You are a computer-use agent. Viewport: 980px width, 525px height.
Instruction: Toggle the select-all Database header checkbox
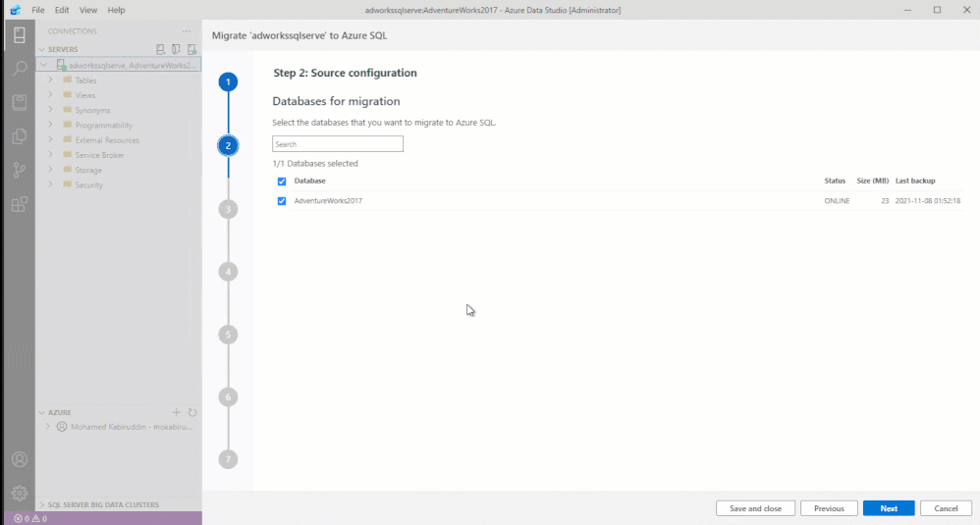click(x=282, y=181)
